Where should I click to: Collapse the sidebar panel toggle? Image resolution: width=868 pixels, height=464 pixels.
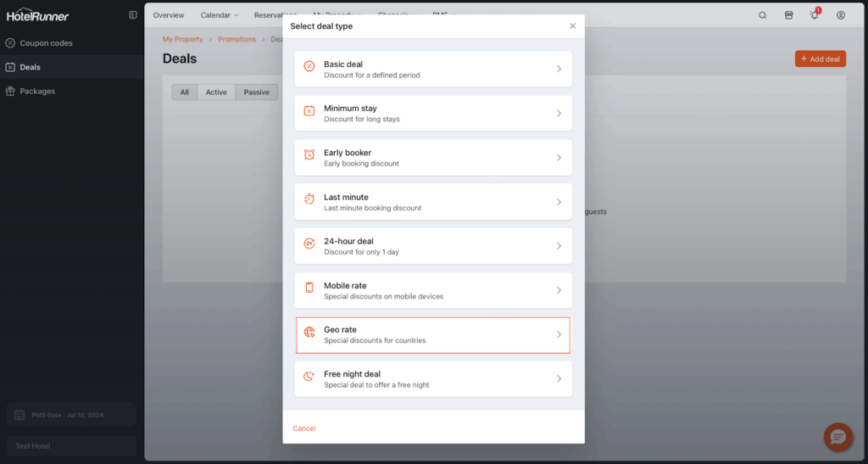coord(132,15)
